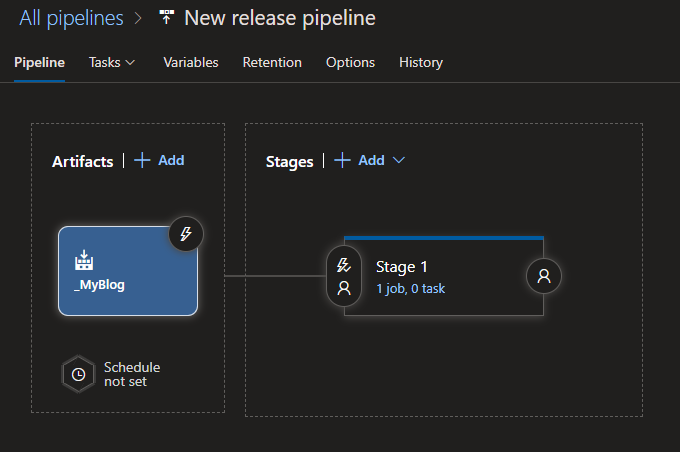Click the plus icon next to Stages Add
The image size is (680, 452).
click(x=342, y=160)
